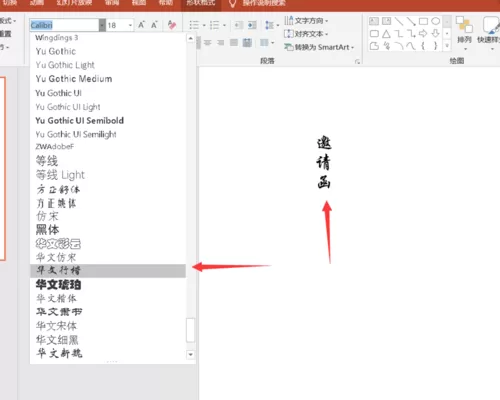
Task: Choose the 华文行楷 font from the list
Action: click(108, 271)
